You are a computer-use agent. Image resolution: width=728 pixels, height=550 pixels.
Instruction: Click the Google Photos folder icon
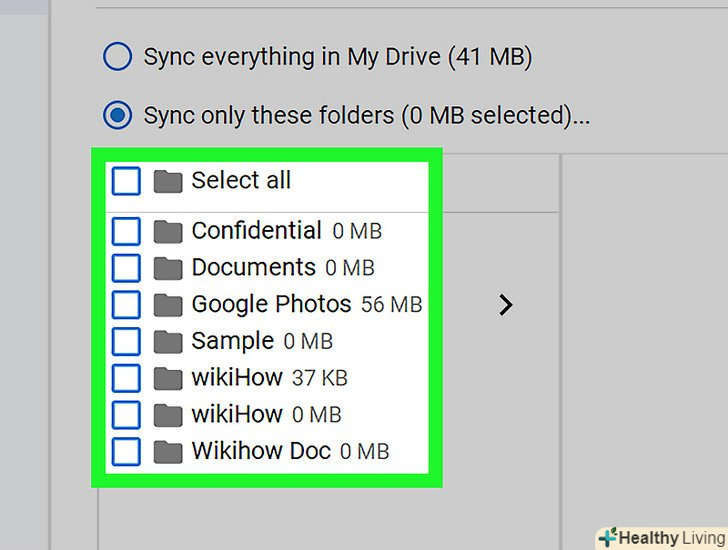pyautogui.click(x=168, y=305)
